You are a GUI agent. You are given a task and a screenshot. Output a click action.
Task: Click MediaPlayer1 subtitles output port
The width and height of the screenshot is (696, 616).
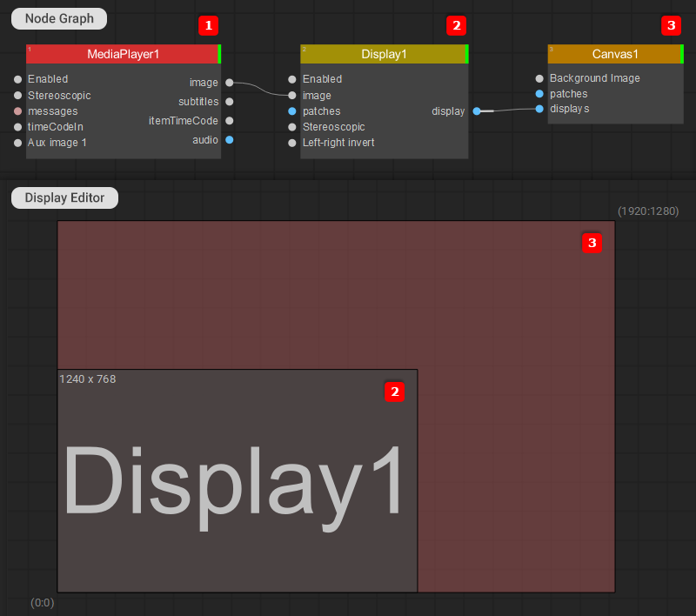pos(229,102)
